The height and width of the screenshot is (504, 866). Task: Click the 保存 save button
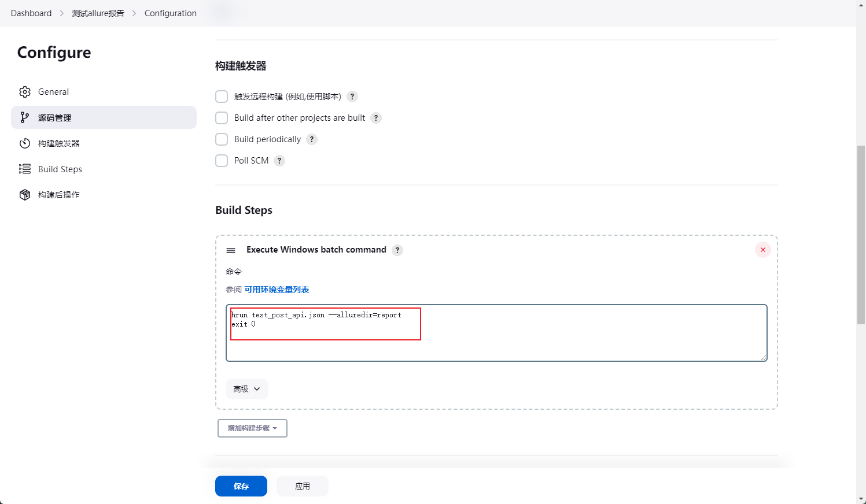tap(241, 486)
